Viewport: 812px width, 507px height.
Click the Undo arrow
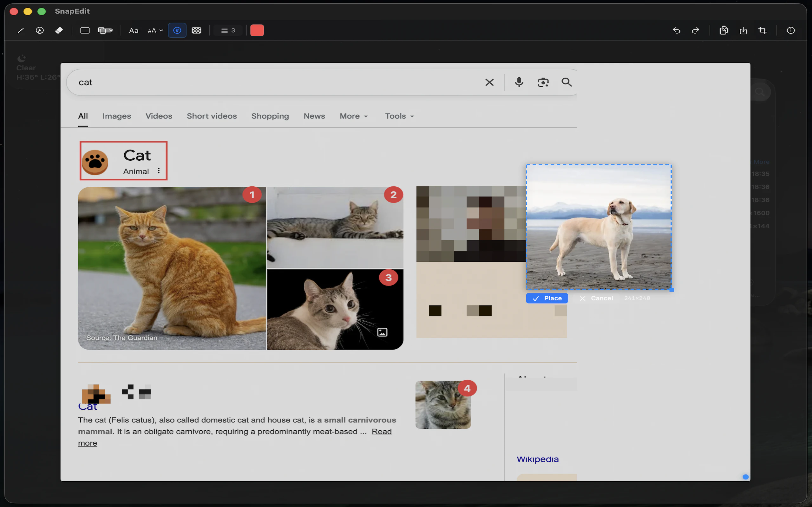pyautogui.click(x=676, y=30)
